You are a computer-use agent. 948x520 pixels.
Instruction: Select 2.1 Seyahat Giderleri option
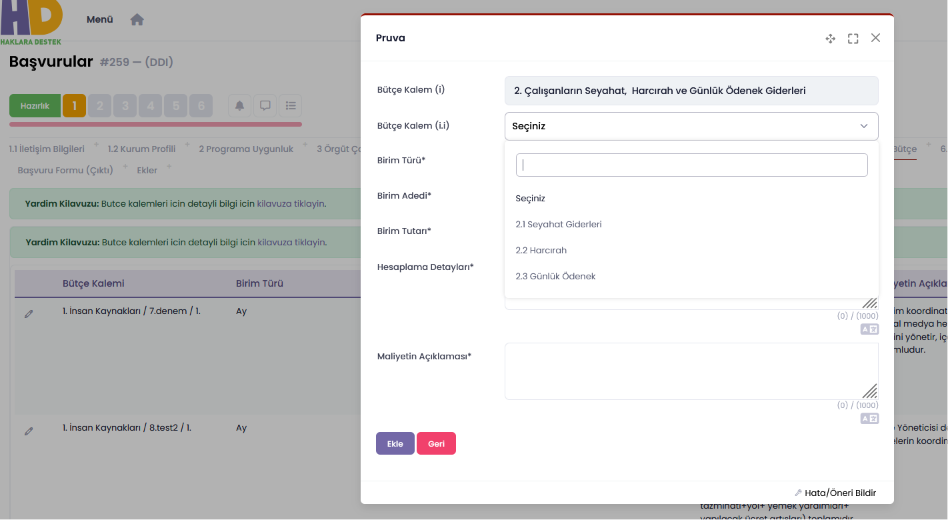pos(558,224)
